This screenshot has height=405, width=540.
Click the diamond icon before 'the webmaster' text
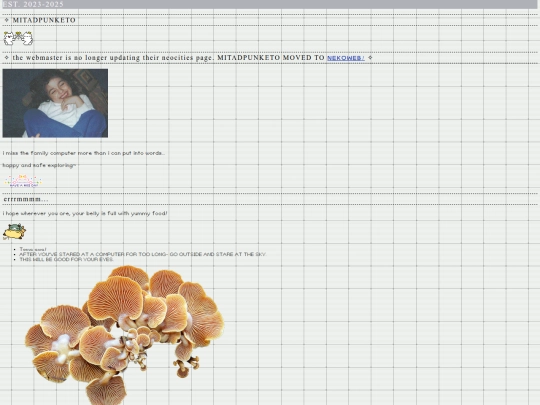(x=7, y=58)
